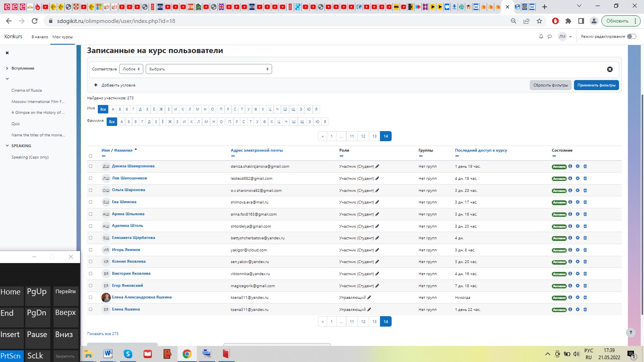644x362 pixels.
Task: Tick checkbox for Лев Шапошников
Action: (x=91, y=178)
